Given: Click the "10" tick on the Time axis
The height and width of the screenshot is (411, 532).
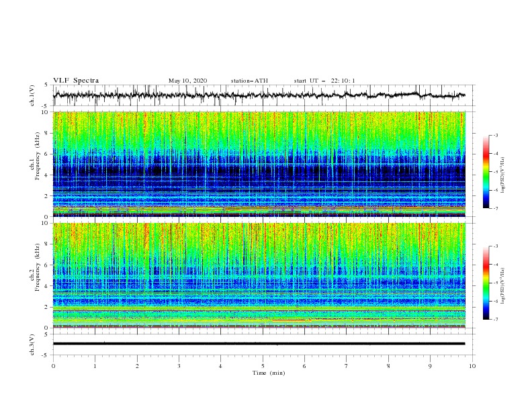Looking at the screenshot, I should tap(472, 366).
